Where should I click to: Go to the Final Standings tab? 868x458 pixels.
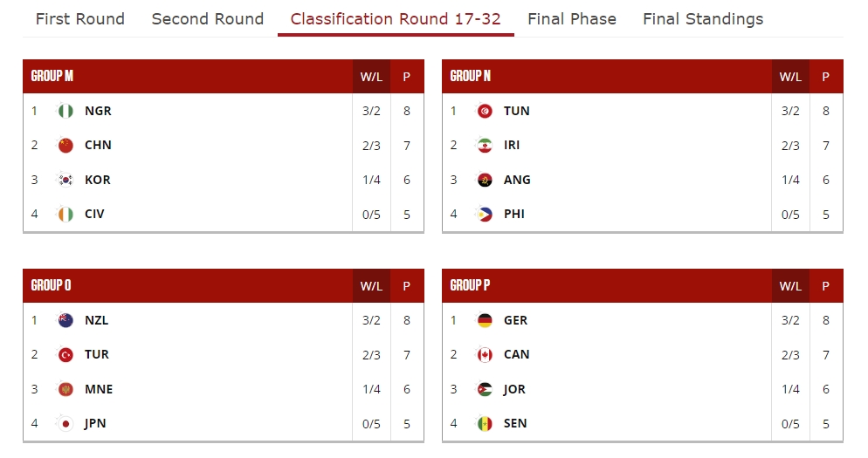[703, 19]
